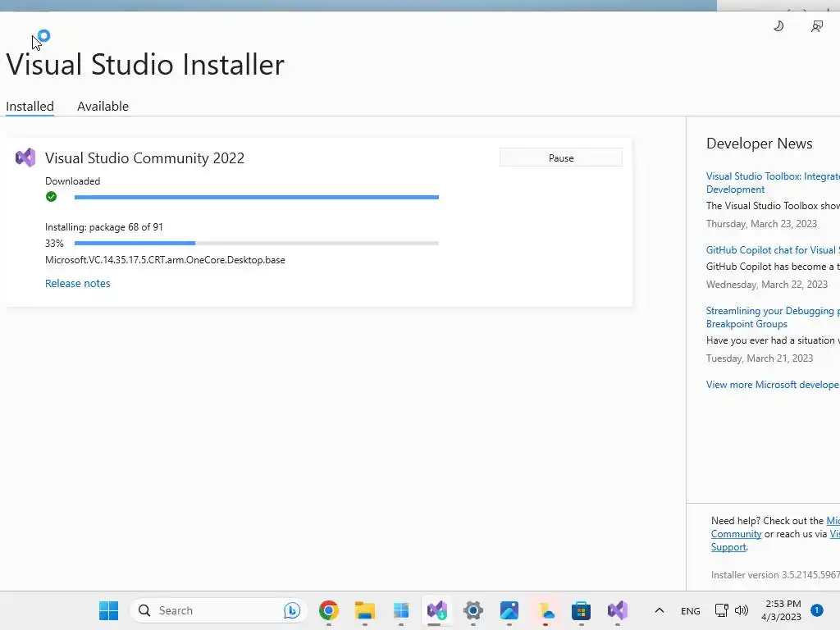Image resolution: width=840 pixels, height=630 pixels.
Task: Open the Photos app in the taskbar
Action: click(x=509, y=610)
